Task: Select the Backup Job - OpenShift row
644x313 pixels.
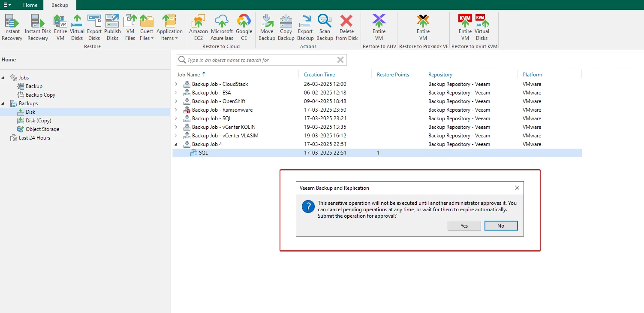Action: click(x=377, y=101)
